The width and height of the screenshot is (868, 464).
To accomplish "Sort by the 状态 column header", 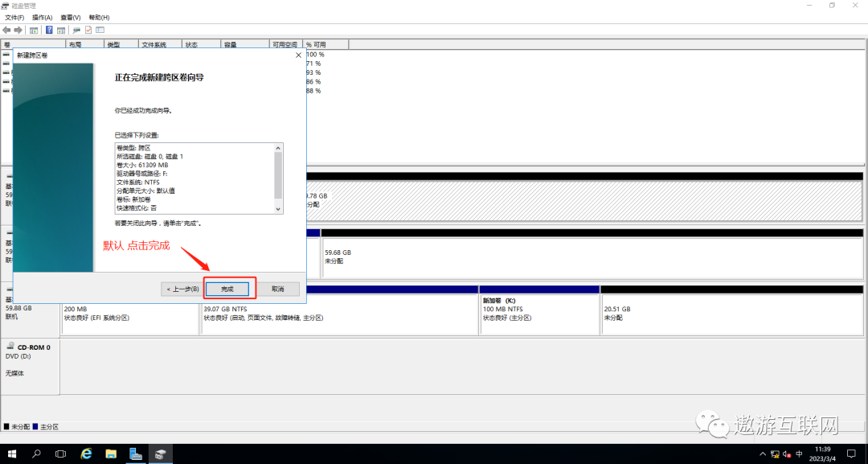I will tap(202, 44).
